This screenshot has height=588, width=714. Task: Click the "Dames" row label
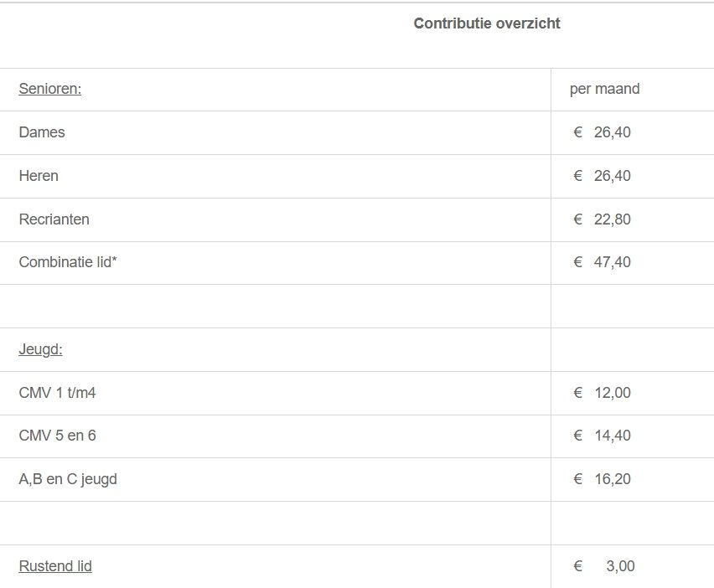pyautogui.click(x=42, y=132)
